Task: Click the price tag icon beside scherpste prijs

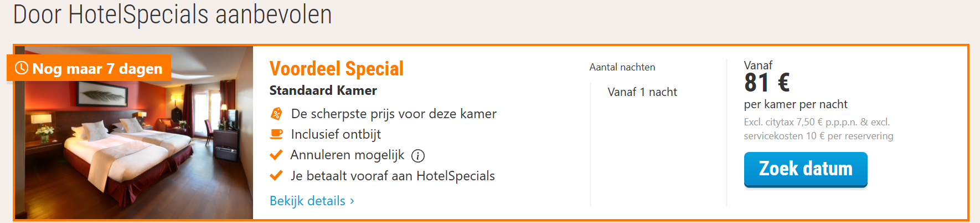Action: pyautogui.click(x=276, y=114)
